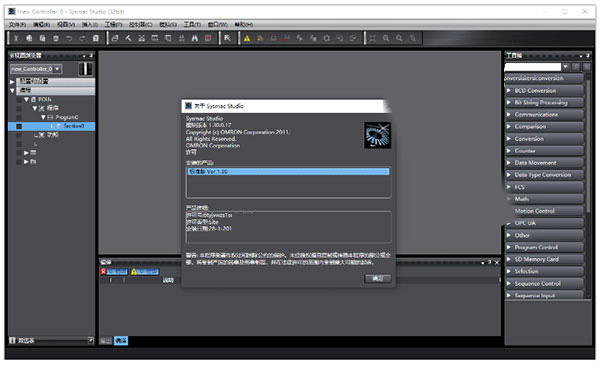The width and height of the screenshot is (600, 365).
Task: Click the Redo arrow icon in toolbar
Action: pos(82,38)
